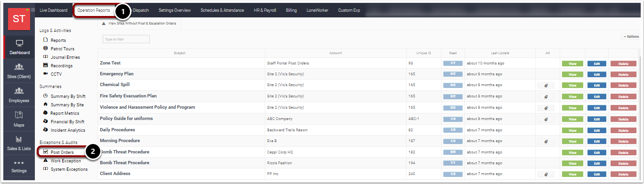Open System Exceptions

point(65,169)
